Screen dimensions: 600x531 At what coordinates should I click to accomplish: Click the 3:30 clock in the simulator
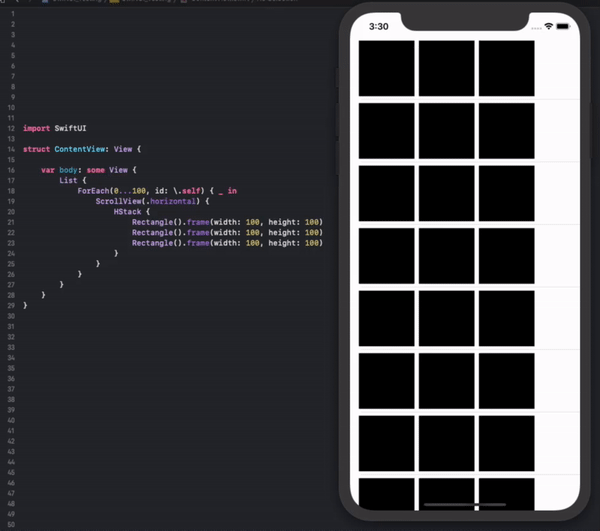click(378, 26)
